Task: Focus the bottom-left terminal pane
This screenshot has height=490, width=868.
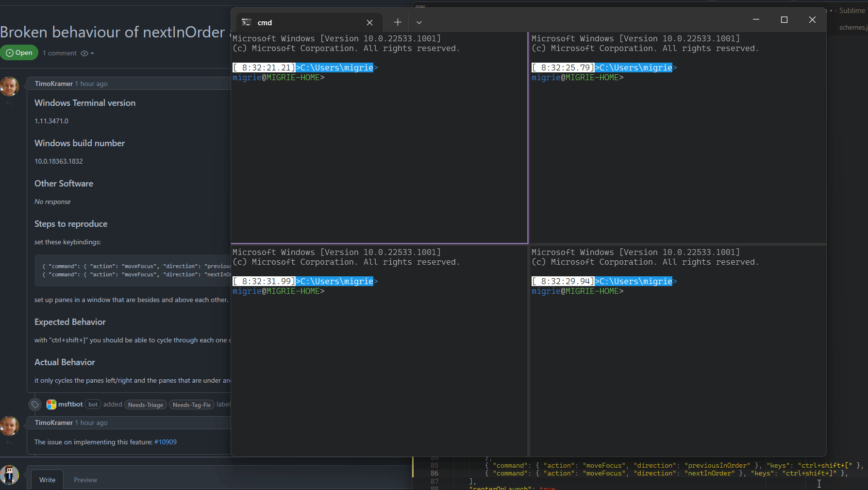Action: pos(379,351)
